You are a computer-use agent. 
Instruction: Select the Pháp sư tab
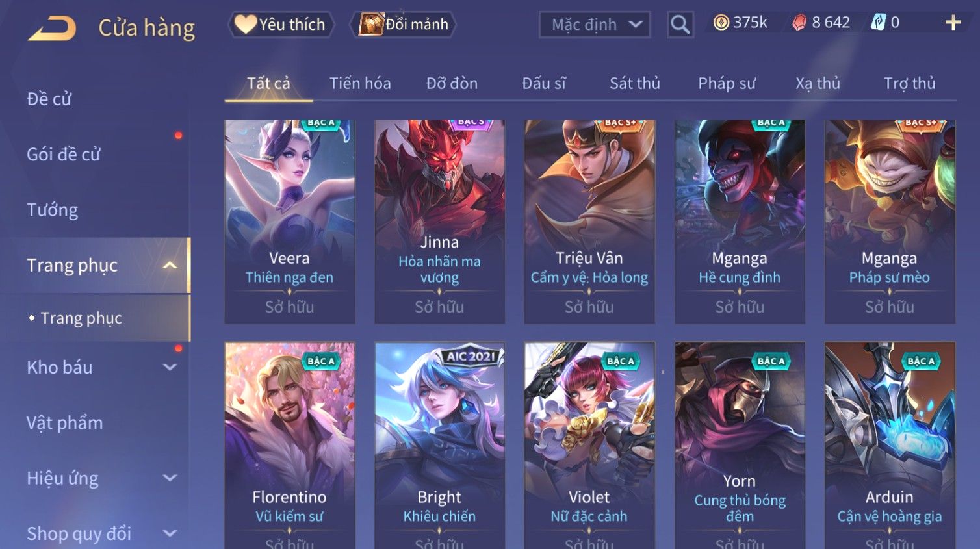click(727, 83)
